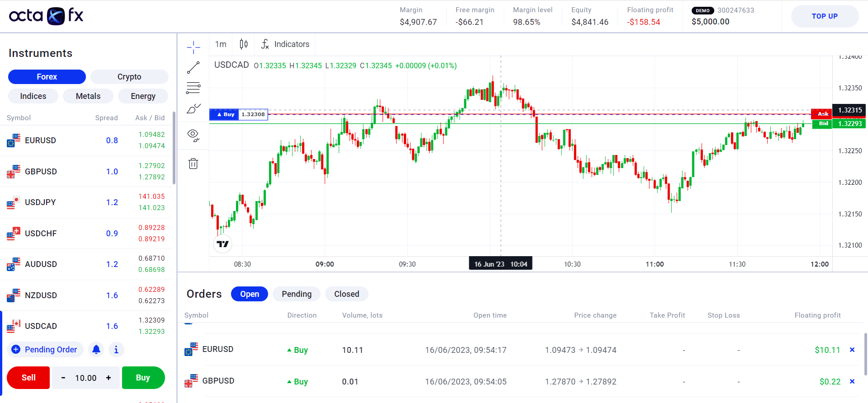This screenshot has height=403, width=868.
Task: Click the Open time column header
Action: point(490,315)
